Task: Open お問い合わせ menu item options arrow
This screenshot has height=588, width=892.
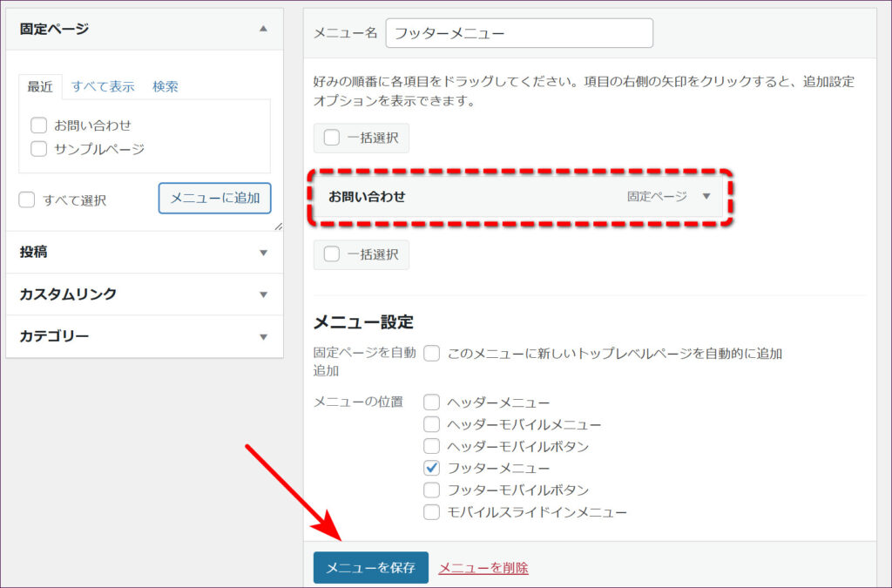Action: click(x=706, y=197)
